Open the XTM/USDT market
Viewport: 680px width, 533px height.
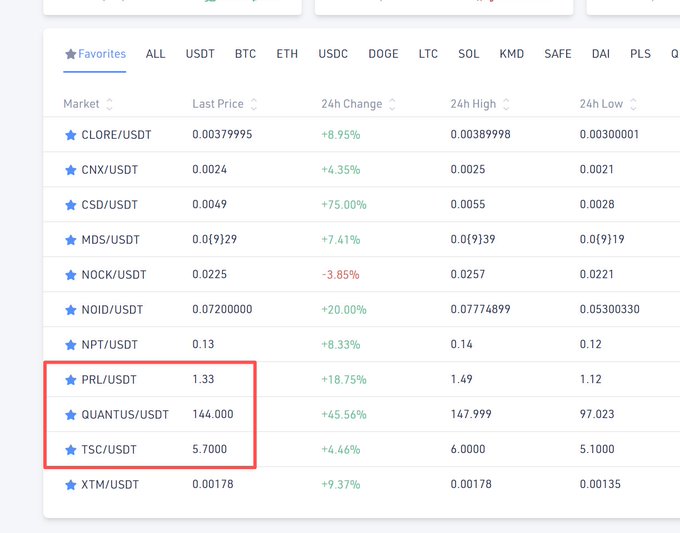coord(110,485)
